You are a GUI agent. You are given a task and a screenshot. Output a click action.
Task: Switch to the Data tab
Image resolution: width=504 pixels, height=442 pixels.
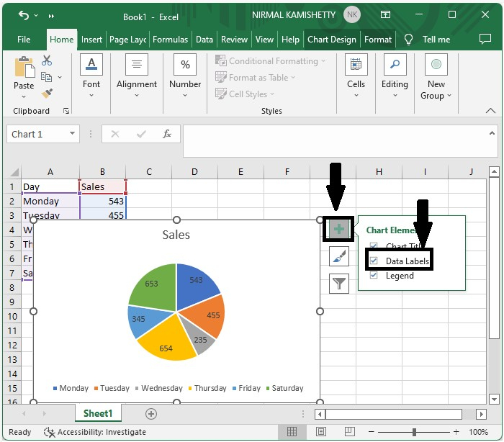click(204, 40)
